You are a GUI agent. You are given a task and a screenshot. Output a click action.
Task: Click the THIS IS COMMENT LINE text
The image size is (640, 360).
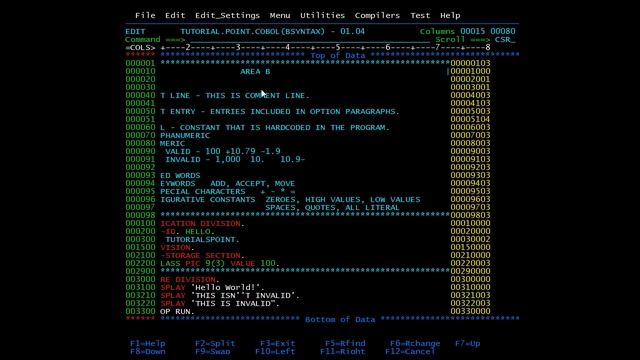click(257, 96)
